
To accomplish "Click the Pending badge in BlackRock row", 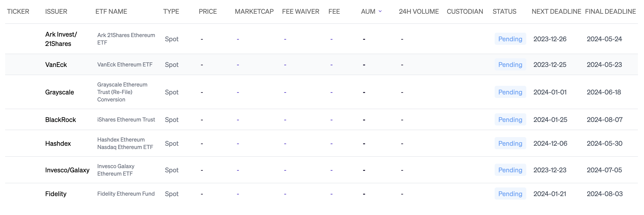I will tap(510, 120).
